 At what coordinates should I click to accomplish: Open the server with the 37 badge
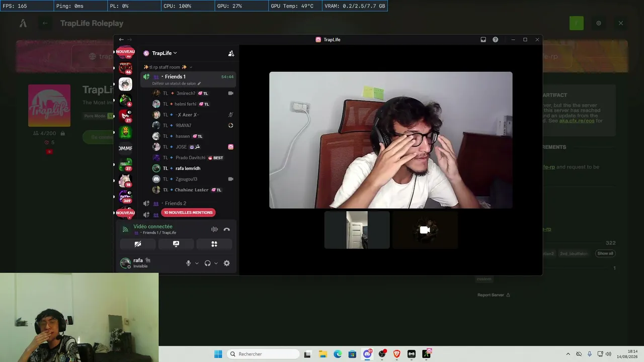point(125,164)
